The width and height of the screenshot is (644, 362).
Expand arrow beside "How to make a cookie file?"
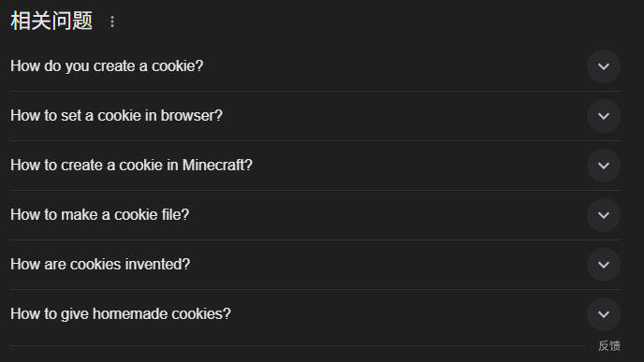point(604,215)
